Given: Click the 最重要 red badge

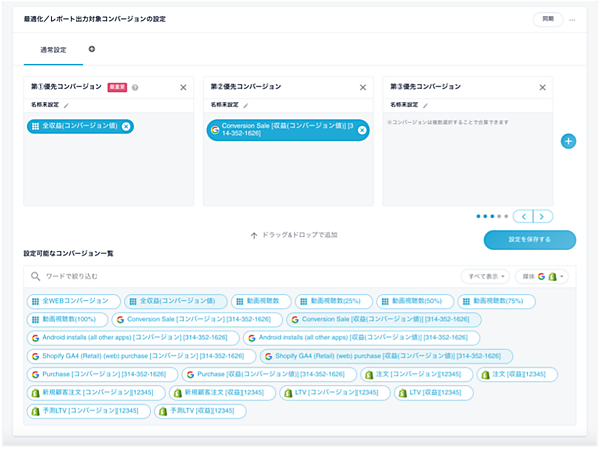Looking at the screenshot, I should point(117,87).
